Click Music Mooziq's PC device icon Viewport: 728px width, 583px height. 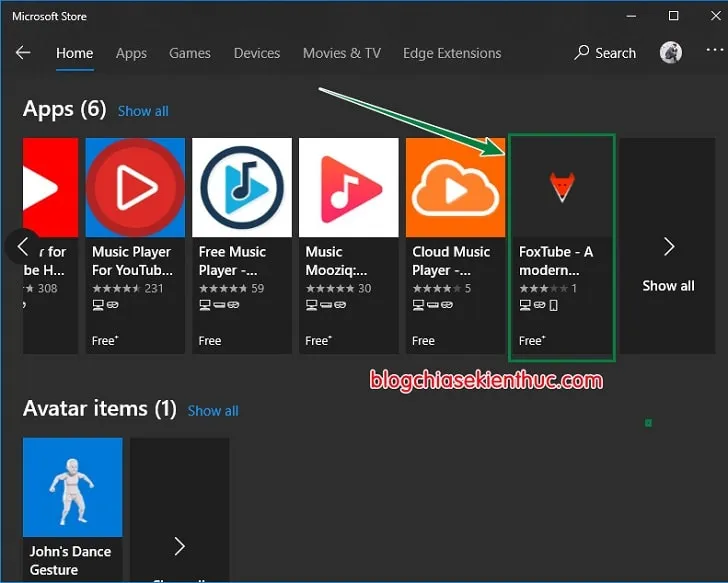point(312,305)
